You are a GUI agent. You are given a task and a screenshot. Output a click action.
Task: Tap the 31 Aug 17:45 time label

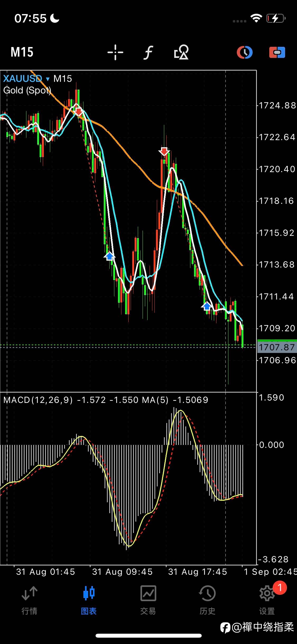pyautogui.click(x=197, y=572)
